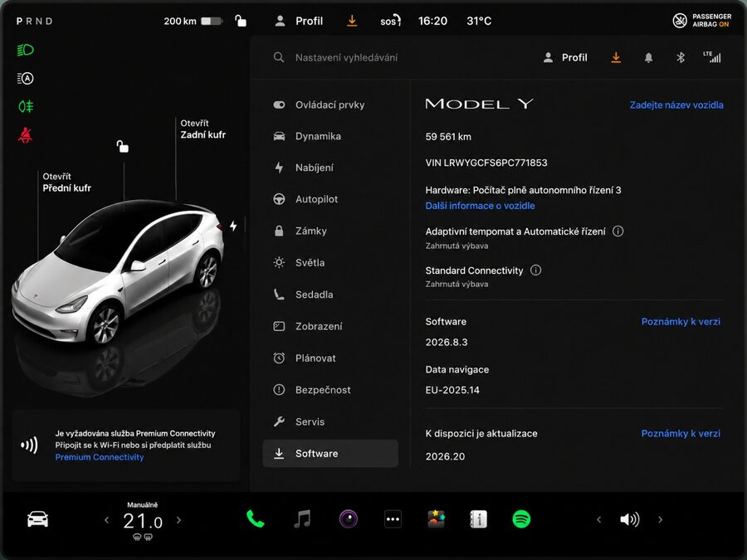Open the Zadní kufr rear trunk

click(203, 129)
